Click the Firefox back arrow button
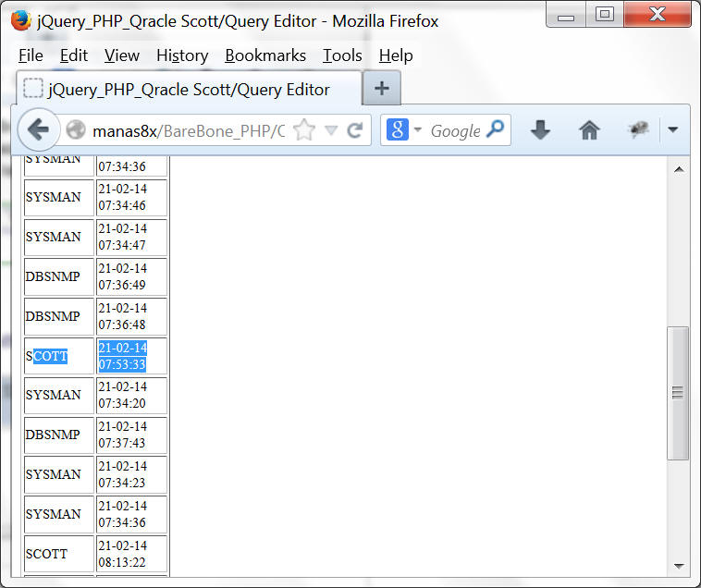Image resolution: width=701 pixels, height=588 pixels. [39, 130]
